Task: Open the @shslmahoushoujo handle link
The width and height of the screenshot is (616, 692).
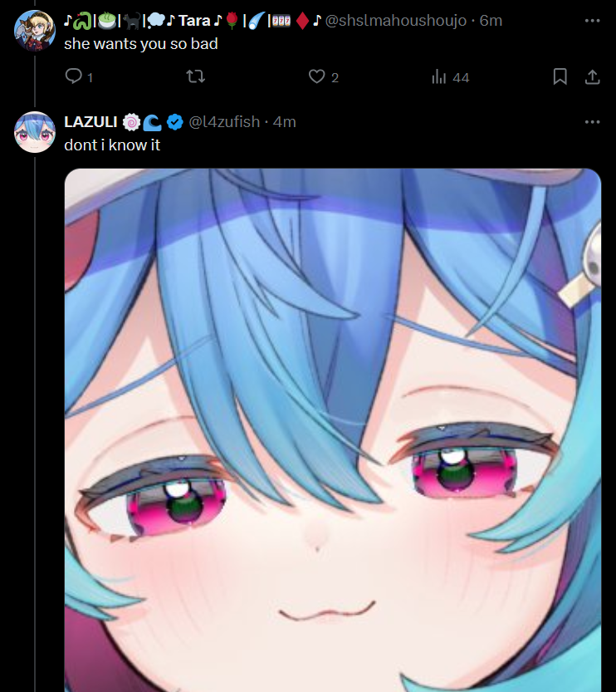Action: click(395, 20)
